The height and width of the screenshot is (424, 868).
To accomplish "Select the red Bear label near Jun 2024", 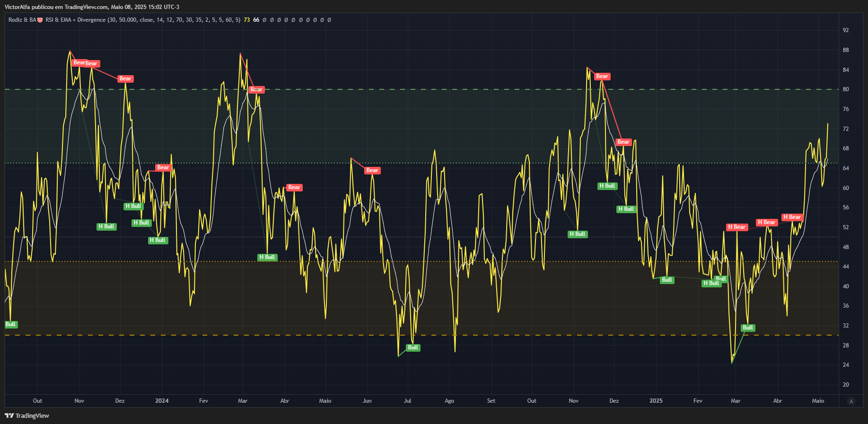I will 372,170.
